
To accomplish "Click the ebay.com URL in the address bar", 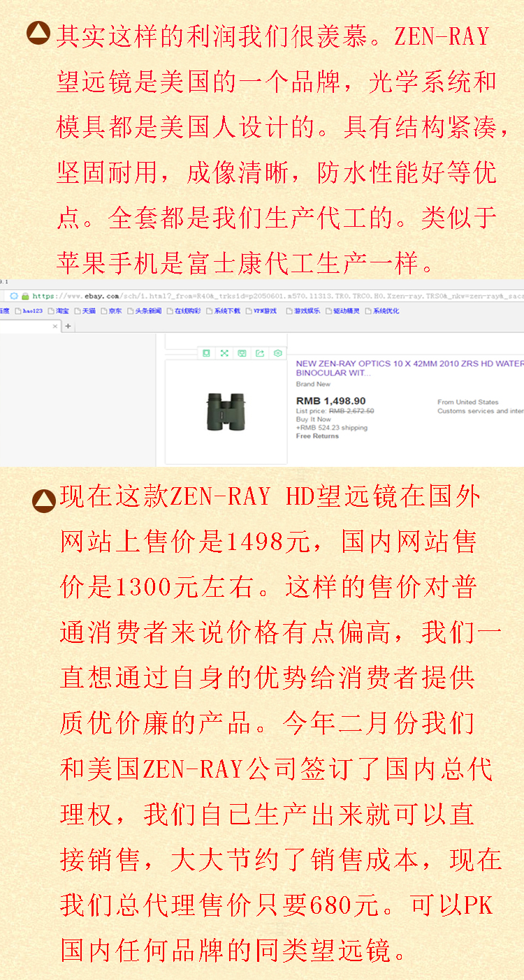I will 277,296.
